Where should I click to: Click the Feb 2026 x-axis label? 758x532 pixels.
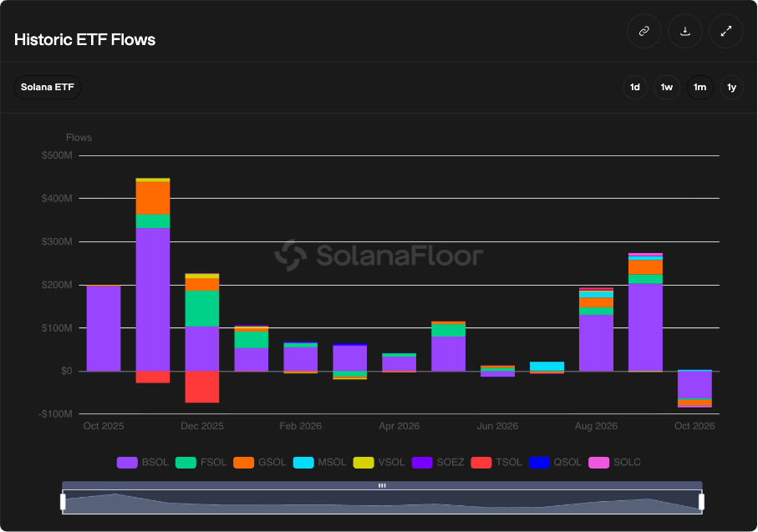coord(300,426)
